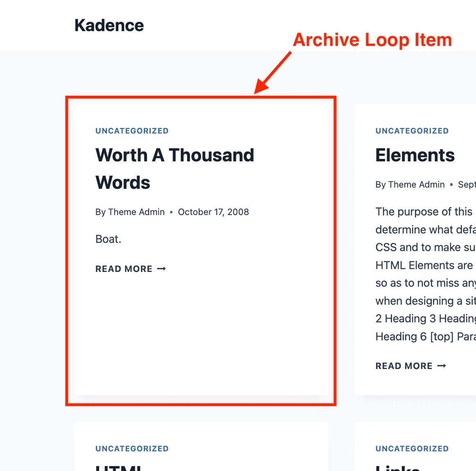Click READ MORE on the Worth A Thousand Words card
Viewport: 476px width, 471px height.
click(124, 269)
